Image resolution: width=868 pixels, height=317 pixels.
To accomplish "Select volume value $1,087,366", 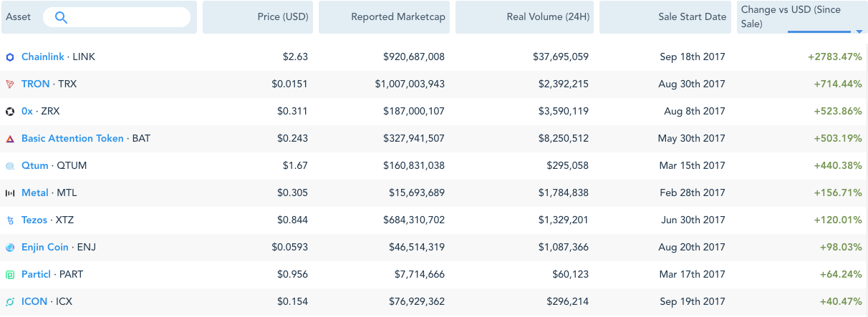I will pos(564,248).
